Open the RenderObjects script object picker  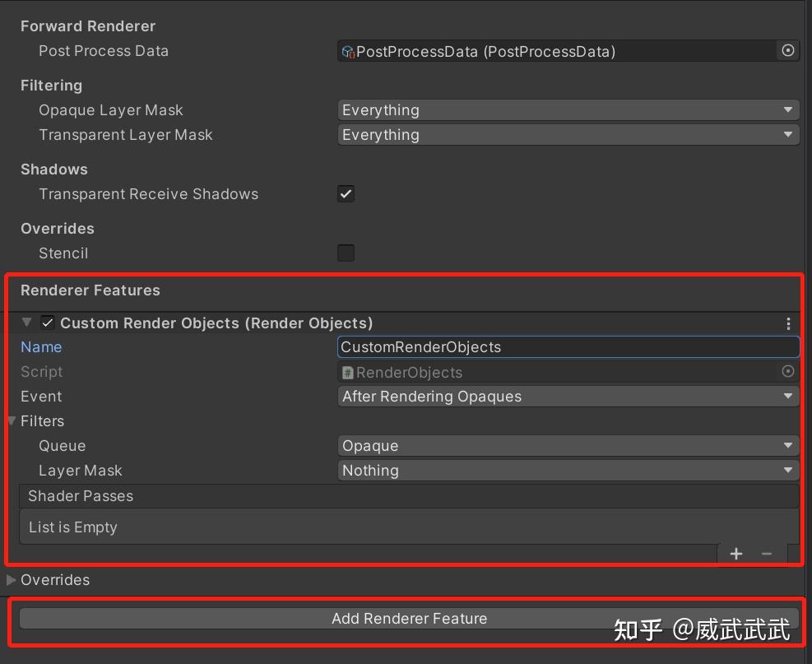[787, 371]
